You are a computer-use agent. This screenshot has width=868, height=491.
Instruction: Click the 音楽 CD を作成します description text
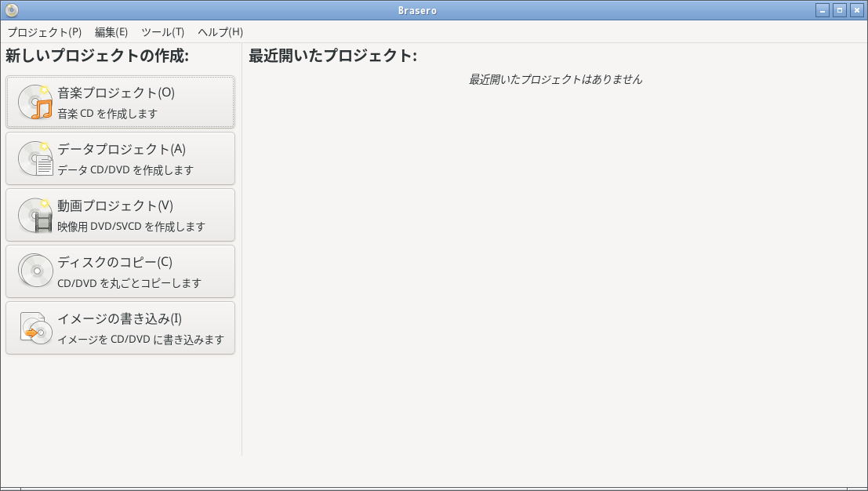(x=107, y=114)
